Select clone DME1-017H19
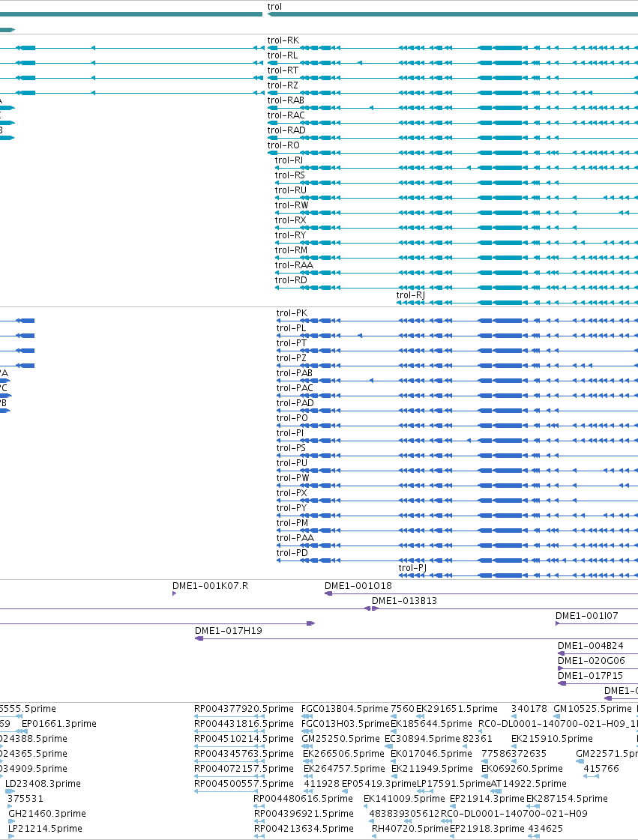This screenshot has width=638, height=840. tap(229, 632)
